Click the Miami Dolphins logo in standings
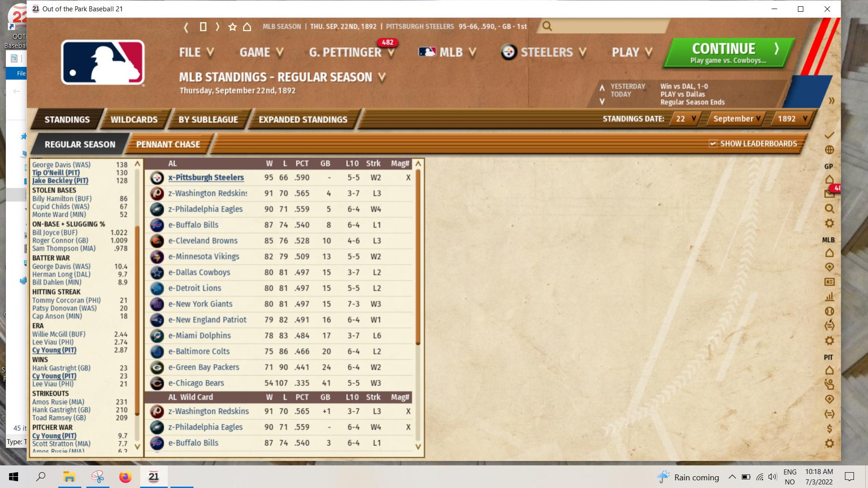Screen dimensions: 868x488 click(157, 336)
